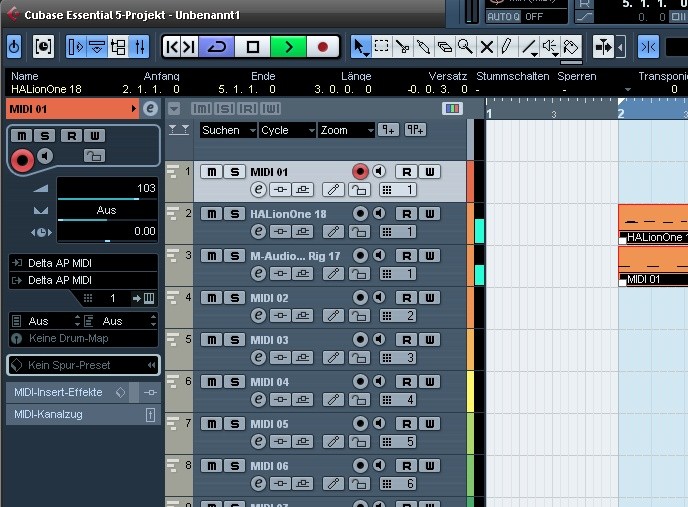The height and width of the screenshot is (507, 688).
Task: Toggle global Write W button in track header
Action: click(x=270, y=108)
